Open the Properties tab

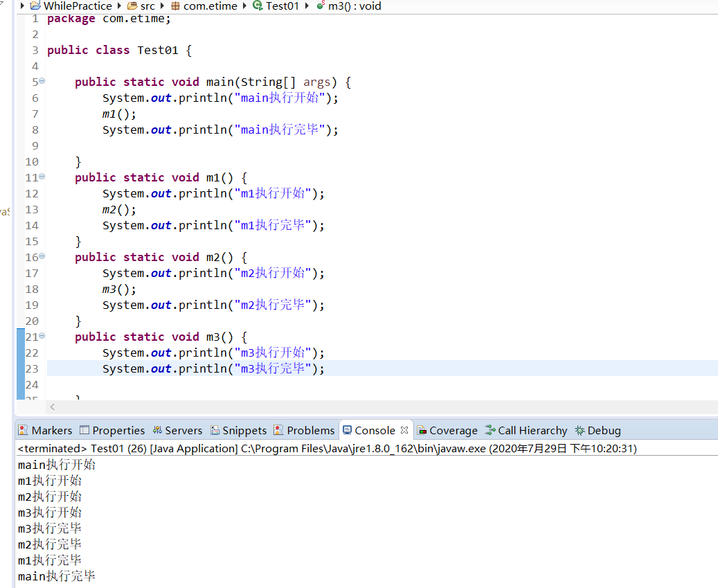coord(112,431)
